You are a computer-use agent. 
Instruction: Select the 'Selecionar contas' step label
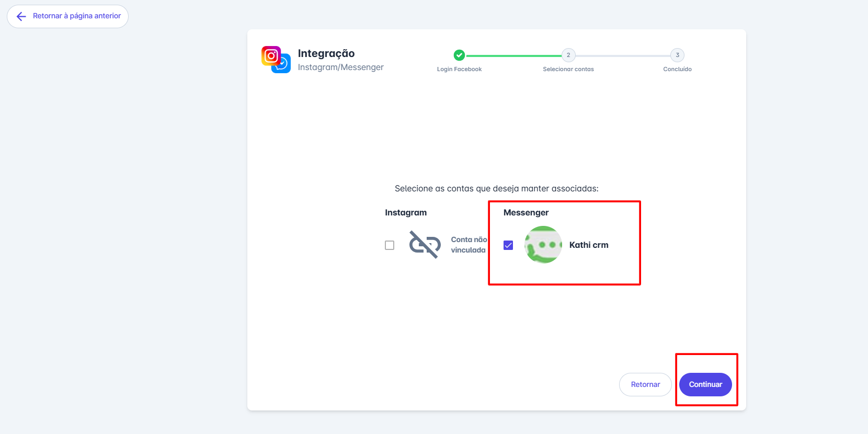click(x=568, y=69)
